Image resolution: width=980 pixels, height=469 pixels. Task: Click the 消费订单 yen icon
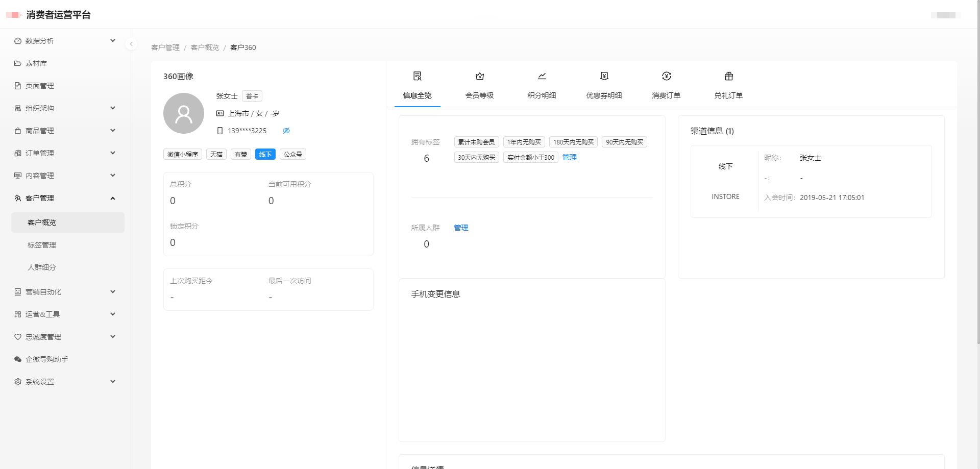pos(667,76)
